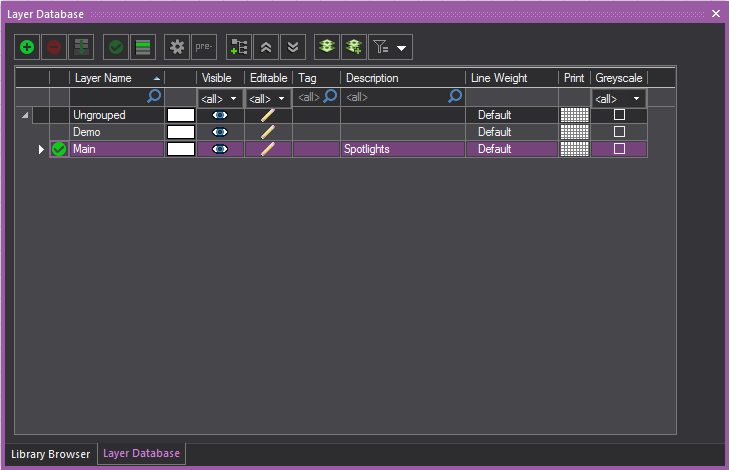
Task: Click the 'pre-' prefix toolbar button
Action: tap(203, 47)
